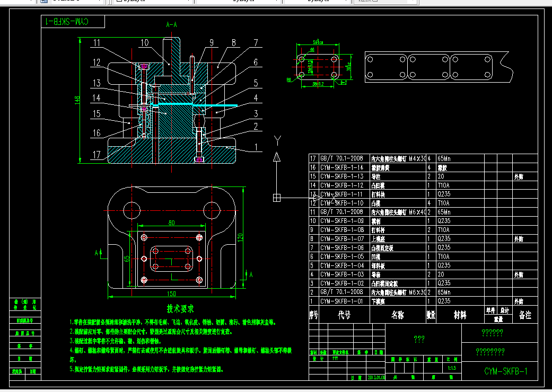Select the 120 vertical dimension in plan view
Screen dimensions: 552x392
point(240,238)
